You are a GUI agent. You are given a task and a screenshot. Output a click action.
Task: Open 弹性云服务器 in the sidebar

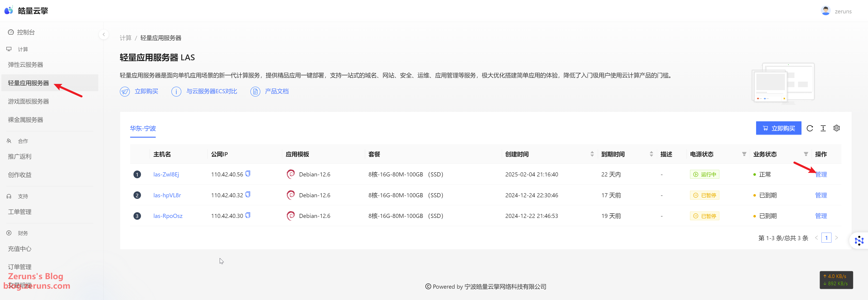26,65
